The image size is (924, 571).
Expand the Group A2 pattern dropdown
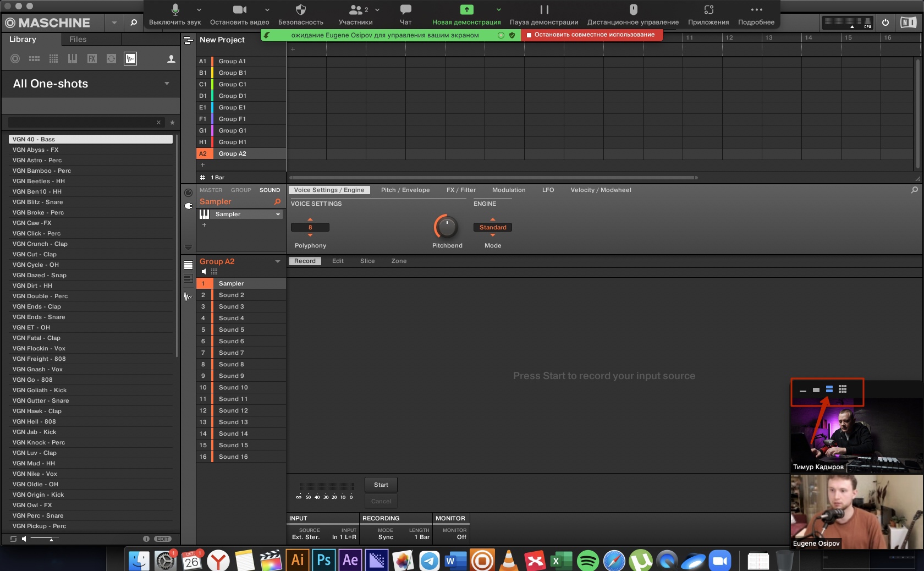[x=278, y=262]
